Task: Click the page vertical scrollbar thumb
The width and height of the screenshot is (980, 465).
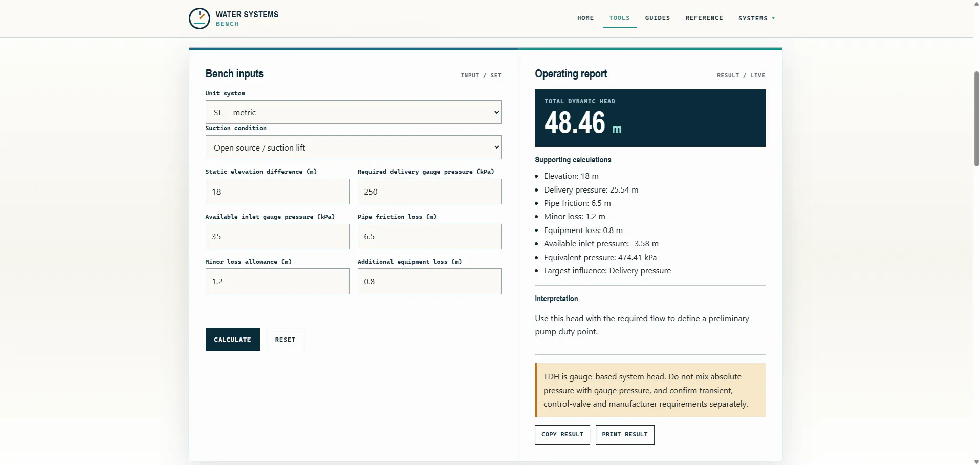Action: 976,119
